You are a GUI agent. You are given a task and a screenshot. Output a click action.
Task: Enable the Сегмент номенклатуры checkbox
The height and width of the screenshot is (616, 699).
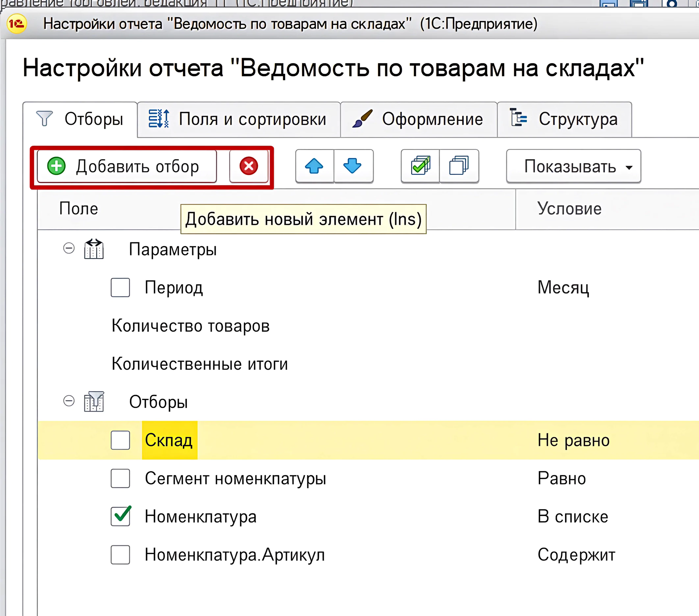120,478
